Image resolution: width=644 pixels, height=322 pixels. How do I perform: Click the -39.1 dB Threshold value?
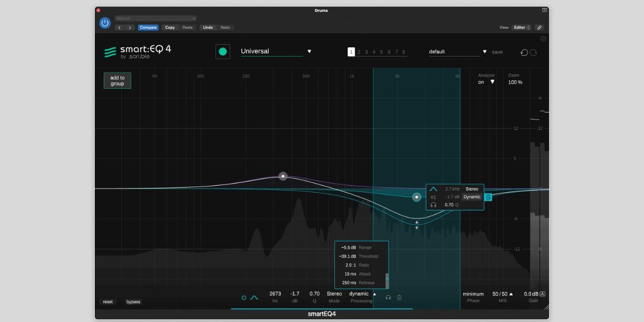pyautogui.click(x=348, y=256)
